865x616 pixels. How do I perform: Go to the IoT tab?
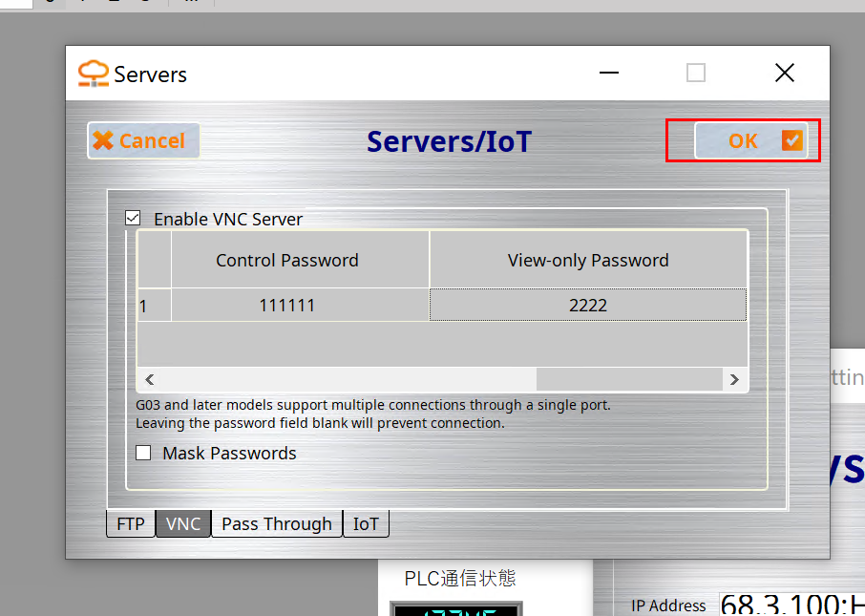click(x=366, y=524)
